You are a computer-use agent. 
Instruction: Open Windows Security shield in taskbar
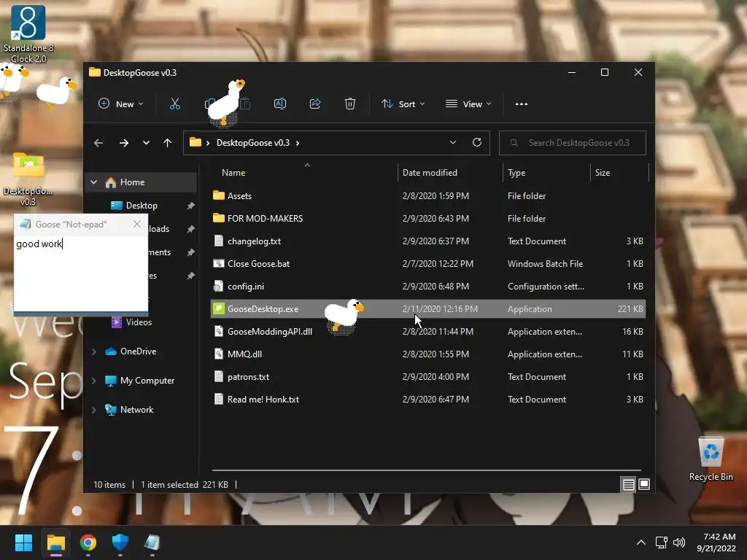click(x=120, y=542)
